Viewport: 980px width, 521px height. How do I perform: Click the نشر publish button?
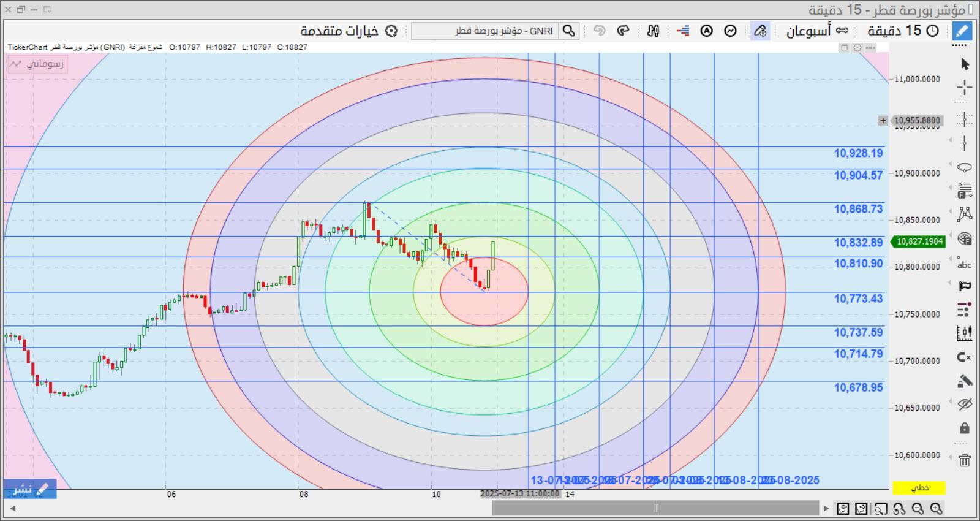[x=30, y=489]
